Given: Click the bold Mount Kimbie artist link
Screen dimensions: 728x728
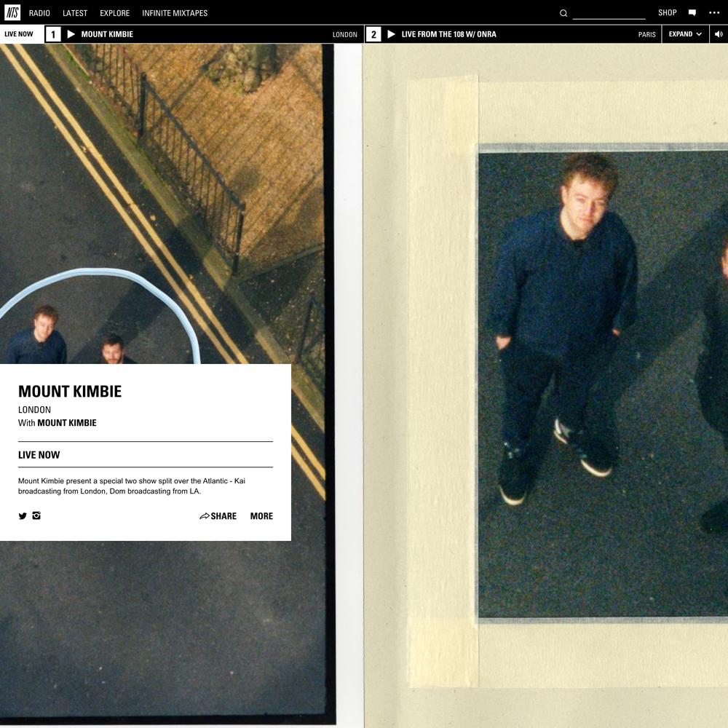Looking at the screenshot, I should 67,423.
